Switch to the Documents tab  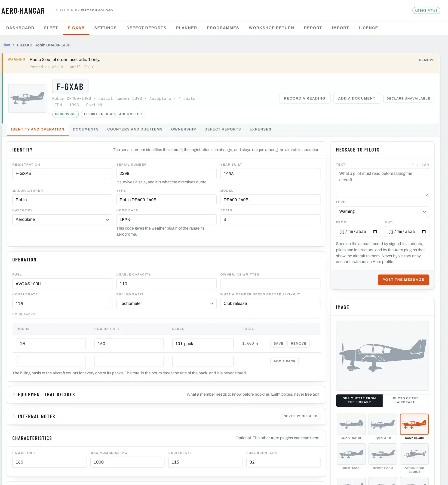coord(86,129)
